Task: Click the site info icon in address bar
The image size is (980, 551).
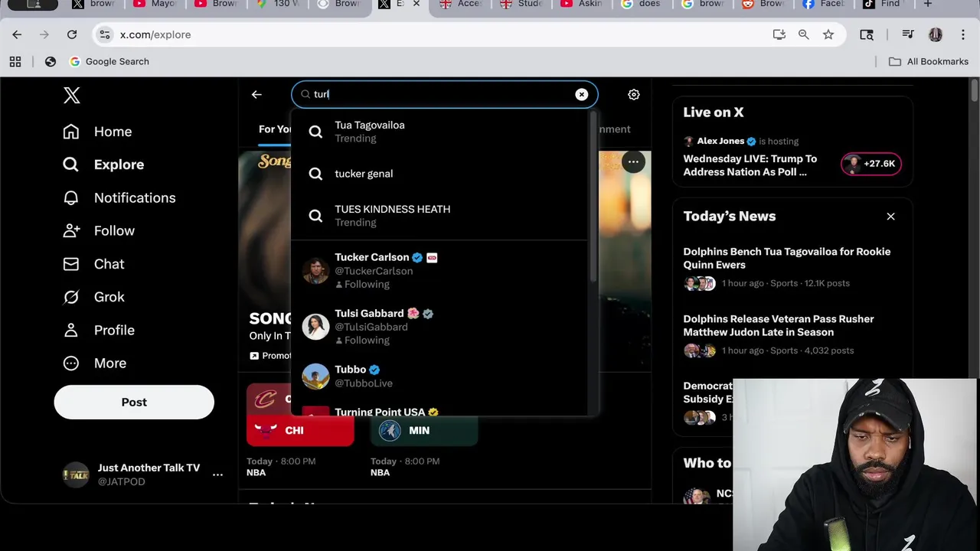Action: (x=105, y=34)
